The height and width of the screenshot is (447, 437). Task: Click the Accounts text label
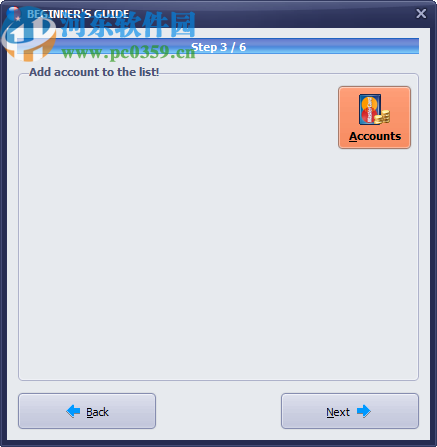375,136
